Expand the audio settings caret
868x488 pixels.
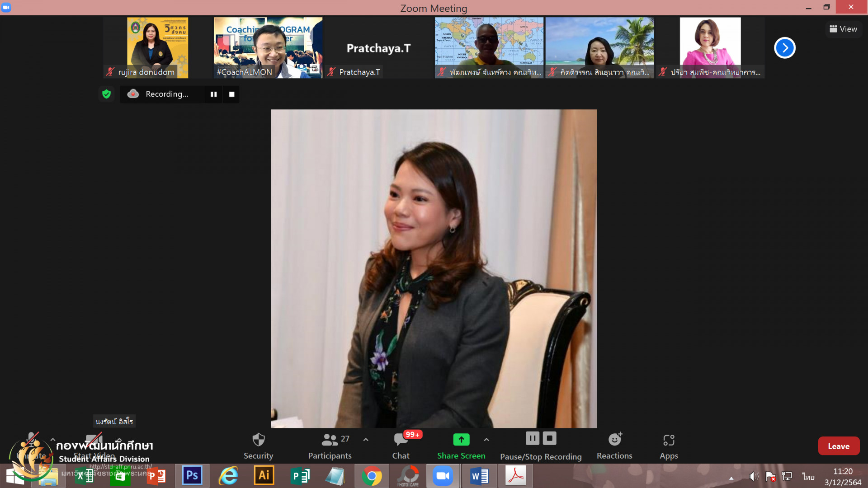click(53, 440)
